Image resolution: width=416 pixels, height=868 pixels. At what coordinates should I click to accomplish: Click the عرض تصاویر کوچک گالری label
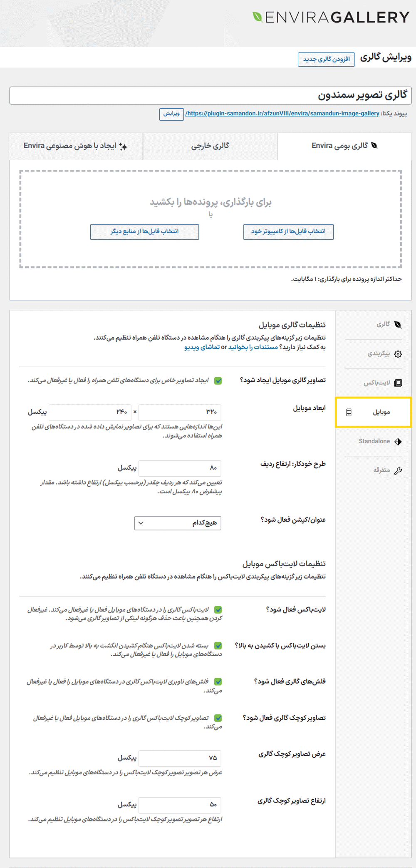(x=292, y=754)
